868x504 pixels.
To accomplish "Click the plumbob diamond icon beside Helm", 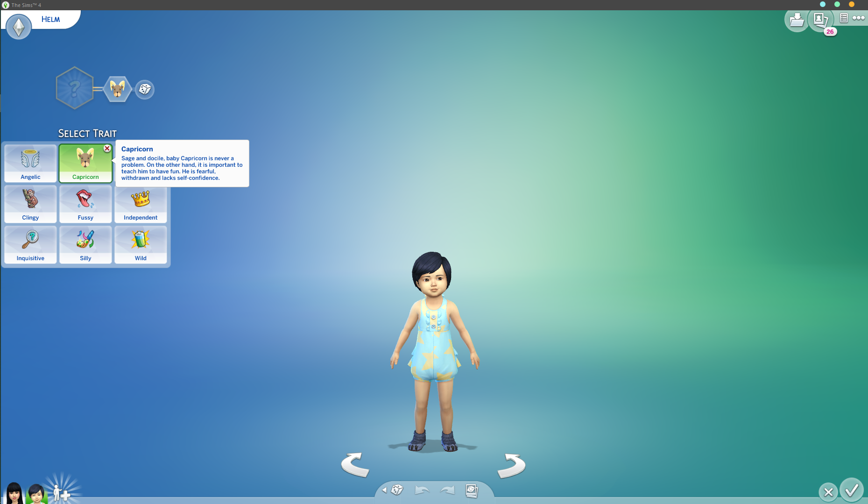I will coord(19,27).
